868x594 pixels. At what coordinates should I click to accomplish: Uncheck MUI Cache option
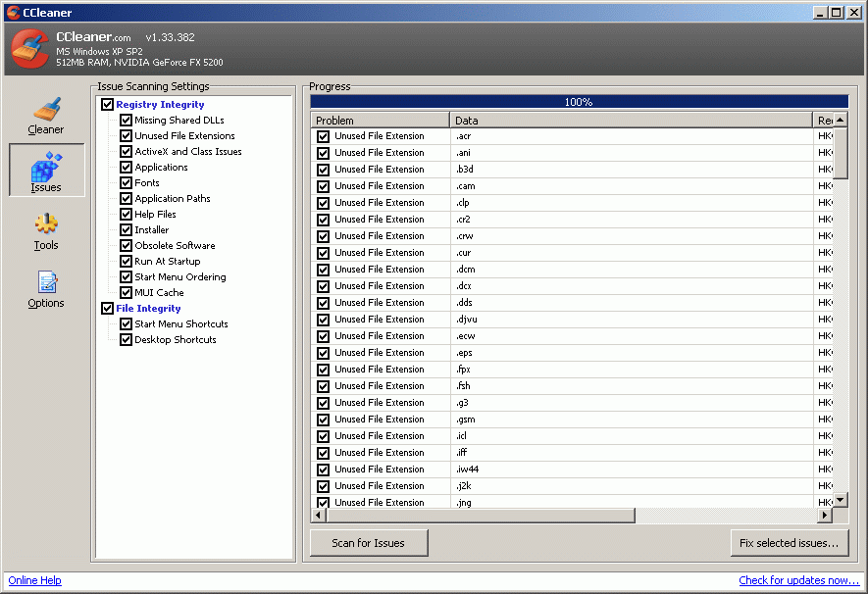point(127,292)
